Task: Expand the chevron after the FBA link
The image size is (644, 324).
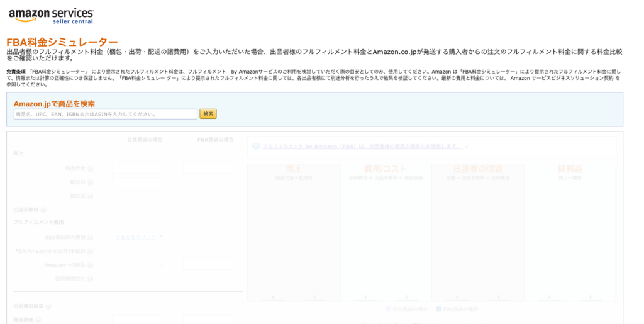Action: click(x=467, y=147)
